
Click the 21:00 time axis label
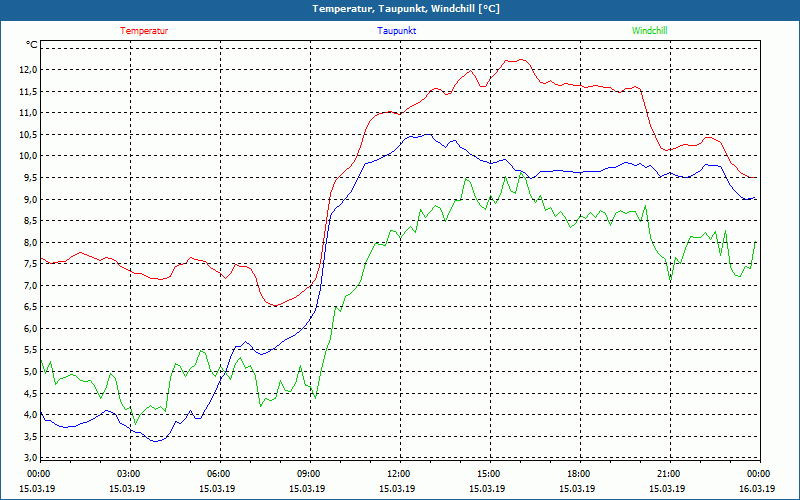pyautogui.click(x=669, y=474)
